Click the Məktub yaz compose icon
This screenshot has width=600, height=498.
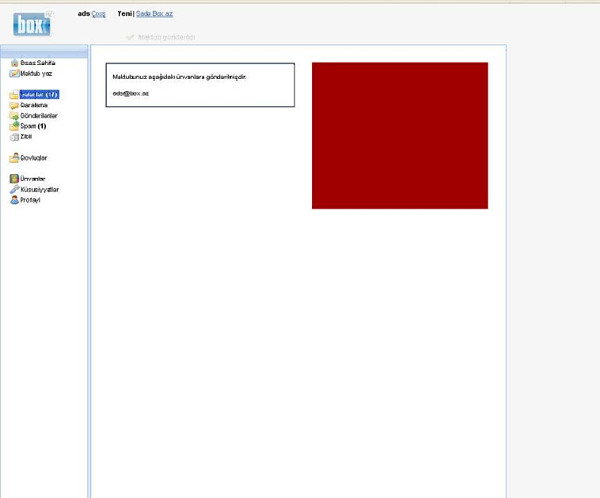tap(14, 73)
